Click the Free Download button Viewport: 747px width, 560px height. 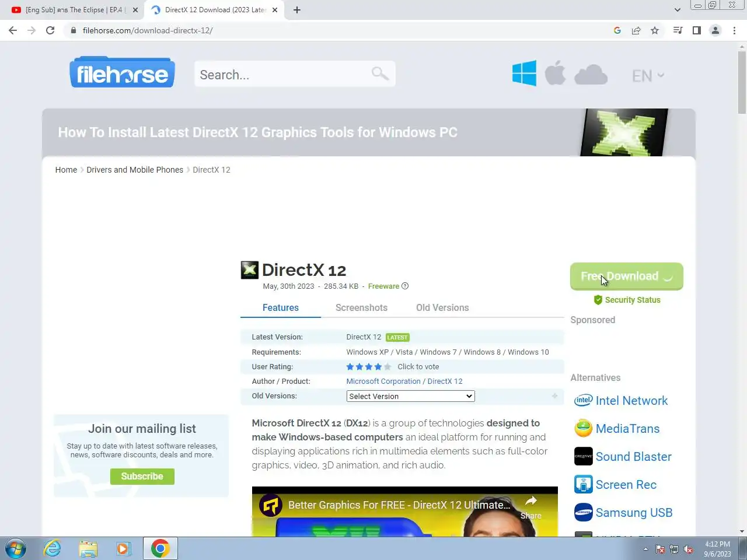[x=627, y=276]
